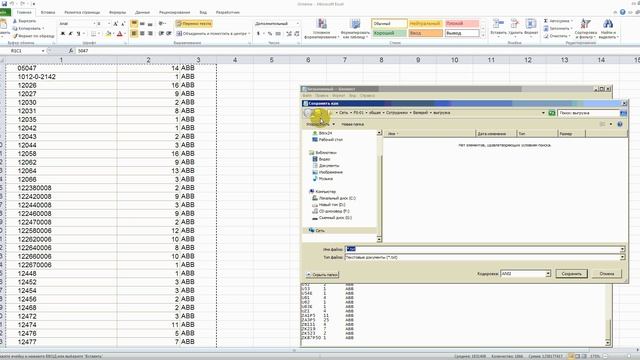Open the font size dropdown
The width and height of the screenshot is (640, 360).
coord(109,24)
